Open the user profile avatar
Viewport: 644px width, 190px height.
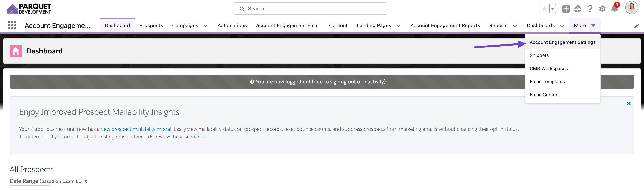631,8
